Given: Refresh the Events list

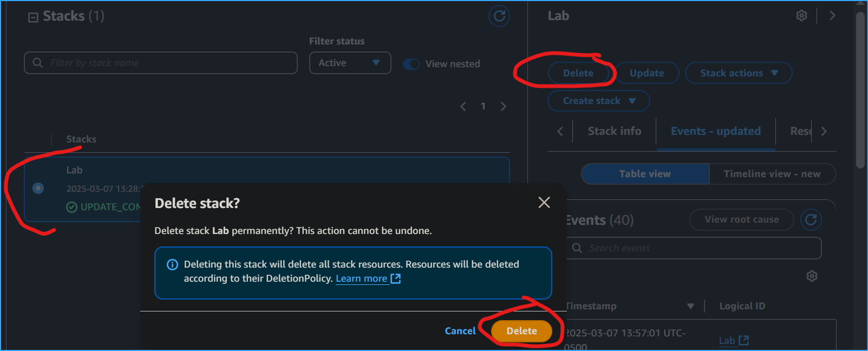Looking at the screenshot, I should 811,219.
